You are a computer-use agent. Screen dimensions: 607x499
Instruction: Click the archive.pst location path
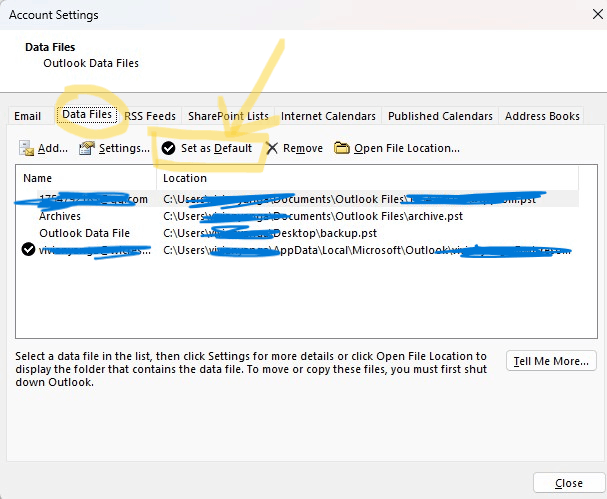(x=313, y=216)
